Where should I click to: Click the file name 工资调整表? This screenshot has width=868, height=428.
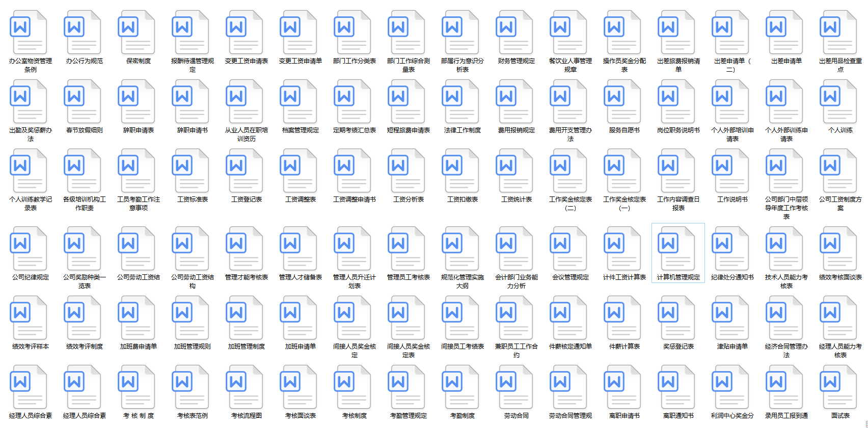[x=301, y=199]
